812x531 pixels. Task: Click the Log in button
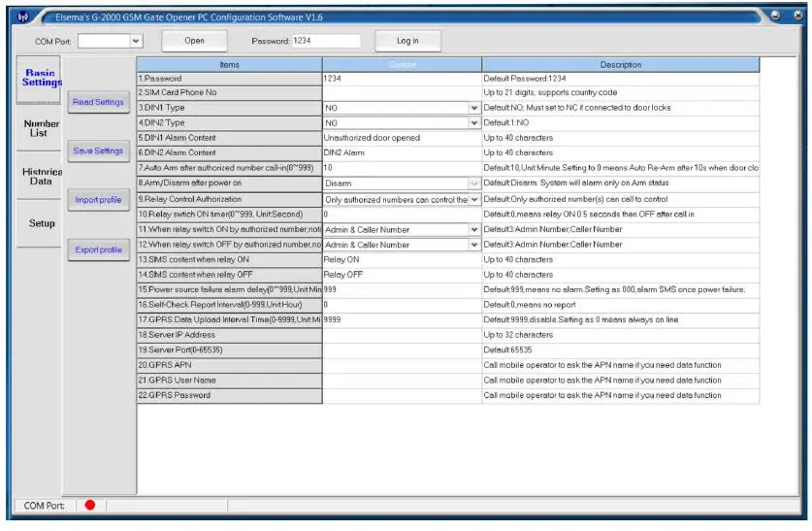(x=407, y=41)
